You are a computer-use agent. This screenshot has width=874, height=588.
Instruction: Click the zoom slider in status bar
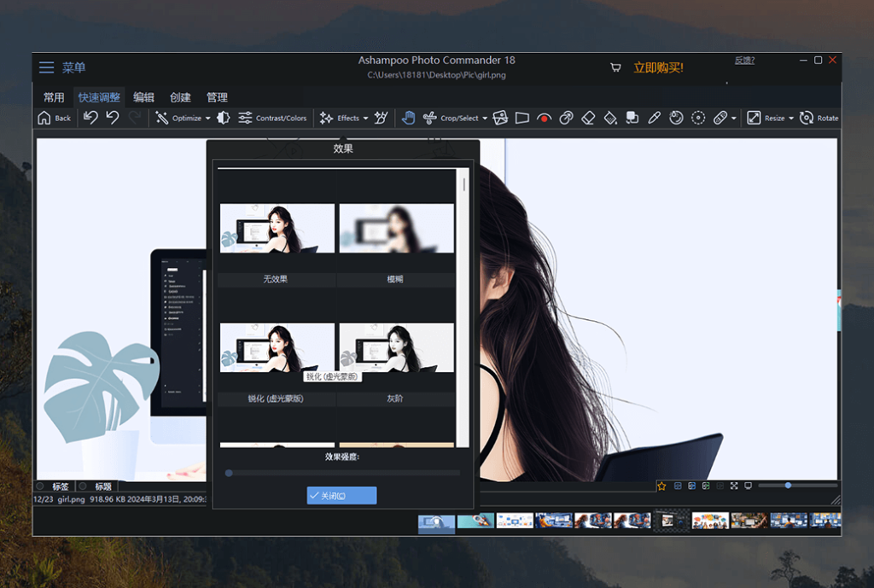coord(798,486)
